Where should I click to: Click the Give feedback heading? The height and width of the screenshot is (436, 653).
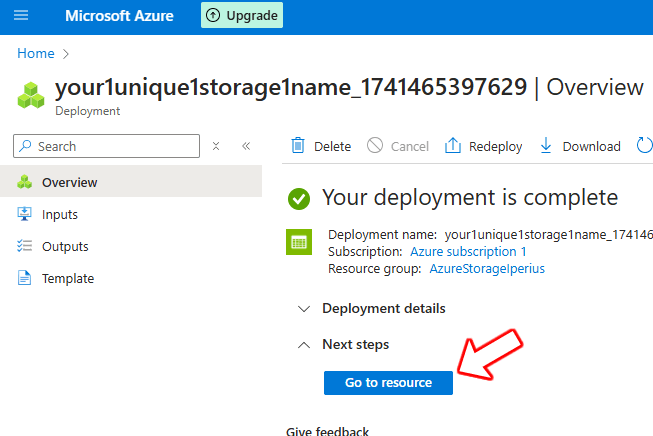pos(327,431)
